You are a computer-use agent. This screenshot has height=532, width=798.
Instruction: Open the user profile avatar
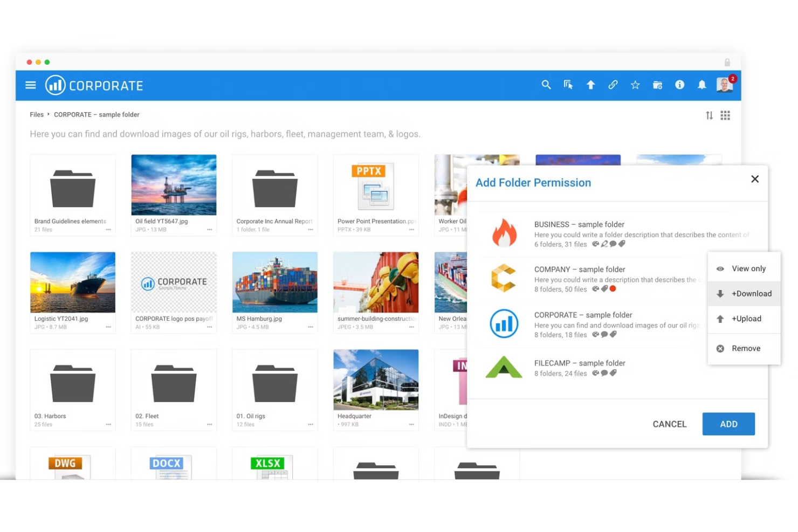(x=725, y=85)
